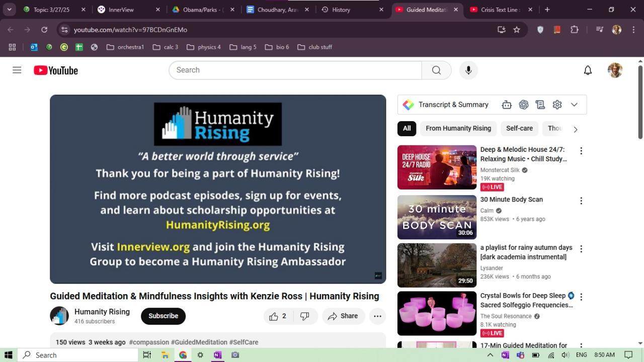Expand the Transcript & Summary panel chevron
Viewport: 644px width, 362px height.
click(574, 105)
